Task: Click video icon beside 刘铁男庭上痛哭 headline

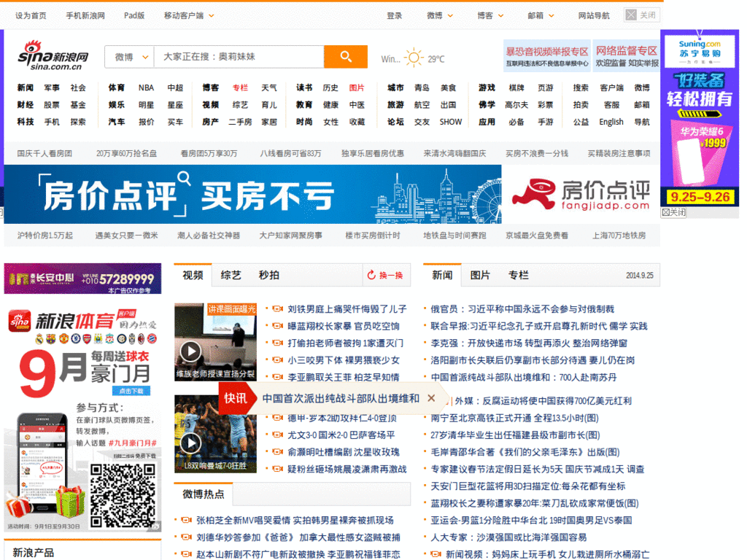Action: [277, 309]
